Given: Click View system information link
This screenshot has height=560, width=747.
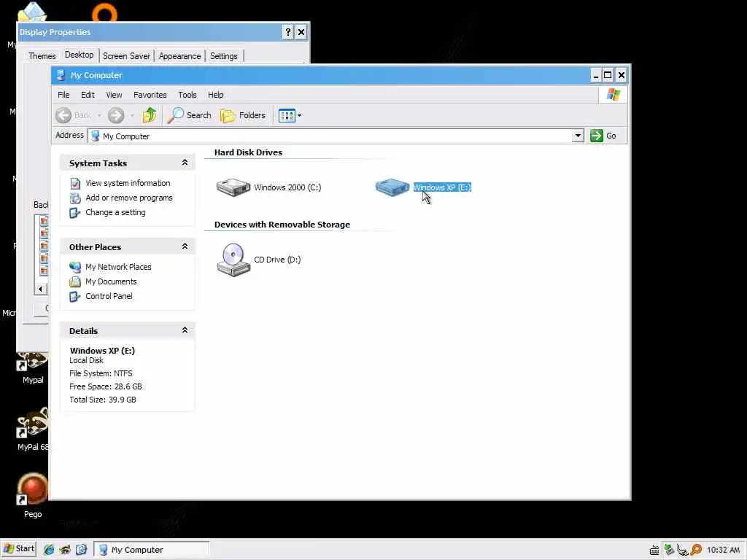Looking at the screenshot, I should point(128,183).
